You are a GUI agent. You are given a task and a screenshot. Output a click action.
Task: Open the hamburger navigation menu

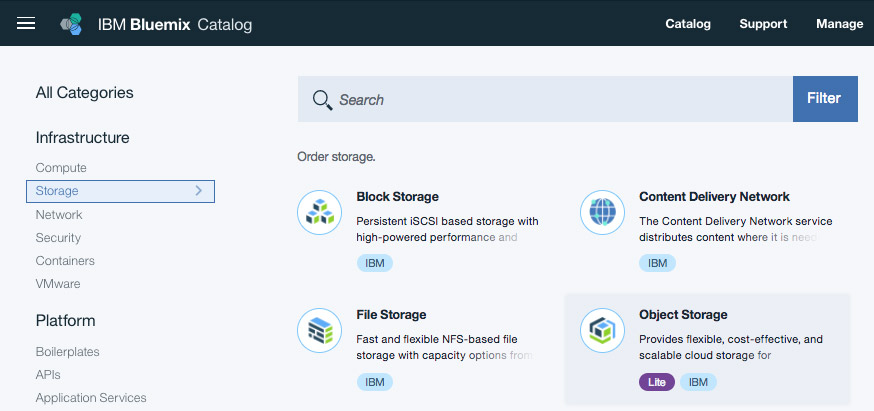pyautogui.click(x=26, y=23)
